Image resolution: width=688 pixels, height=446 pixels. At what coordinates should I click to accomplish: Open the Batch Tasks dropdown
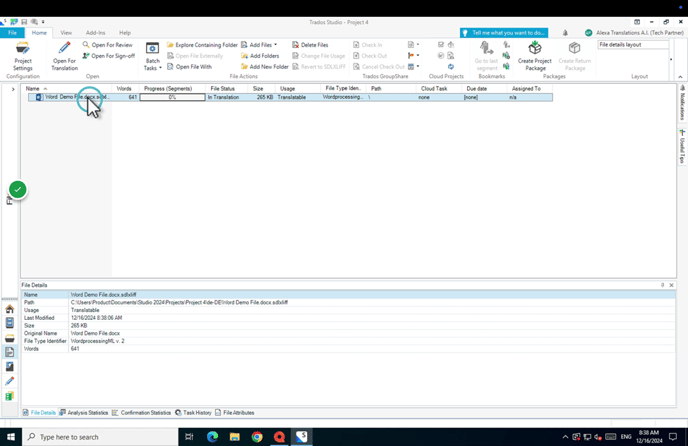pos(152,56)
